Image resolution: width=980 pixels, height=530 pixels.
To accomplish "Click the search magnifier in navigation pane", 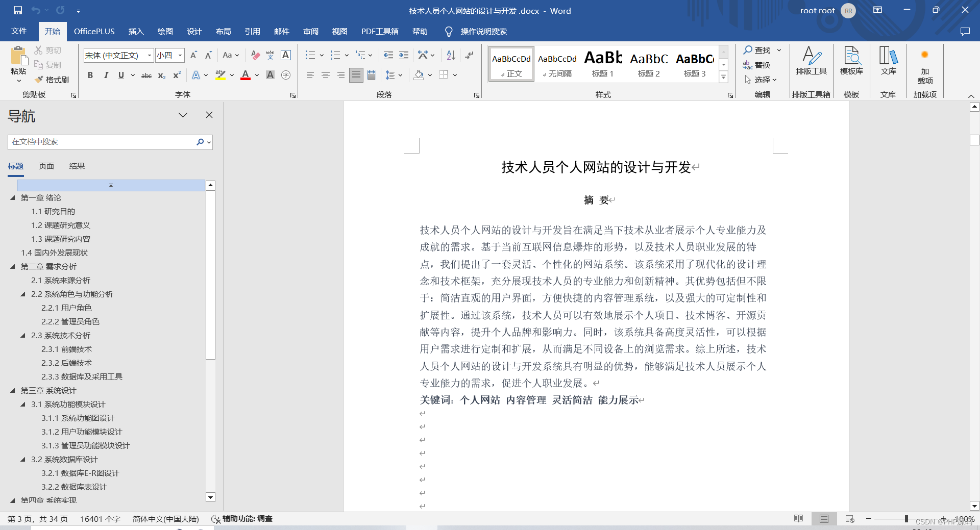I will coord(200,142).
